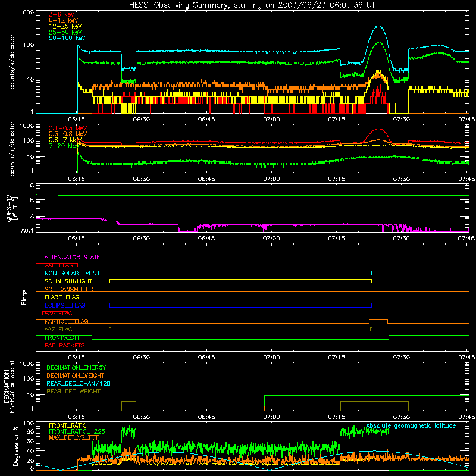Click the REAR_DEC_CHAN/128 legend label
The height and width of the screenshot is (476, 476).
pos(79,383)
